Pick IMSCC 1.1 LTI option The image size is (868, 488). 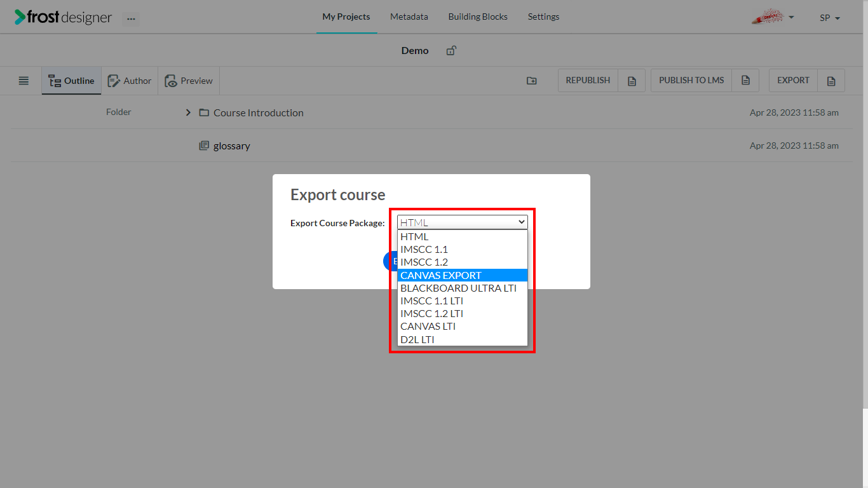463,301
